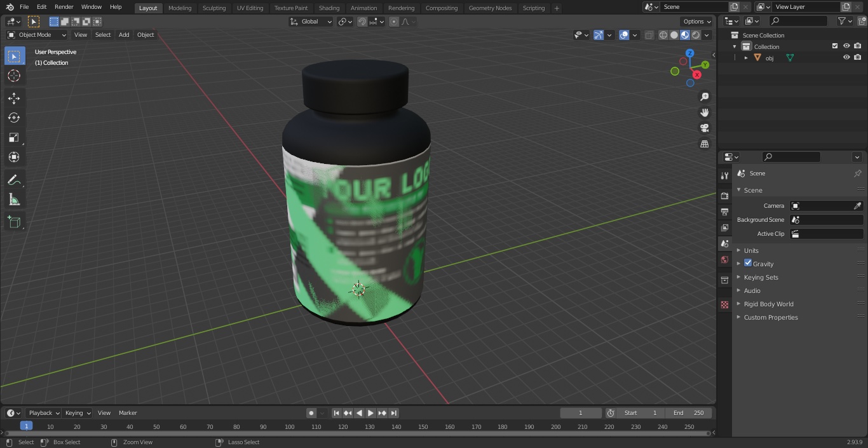
Task: Click the camera eyedropper icon
Action: point(857,206)
